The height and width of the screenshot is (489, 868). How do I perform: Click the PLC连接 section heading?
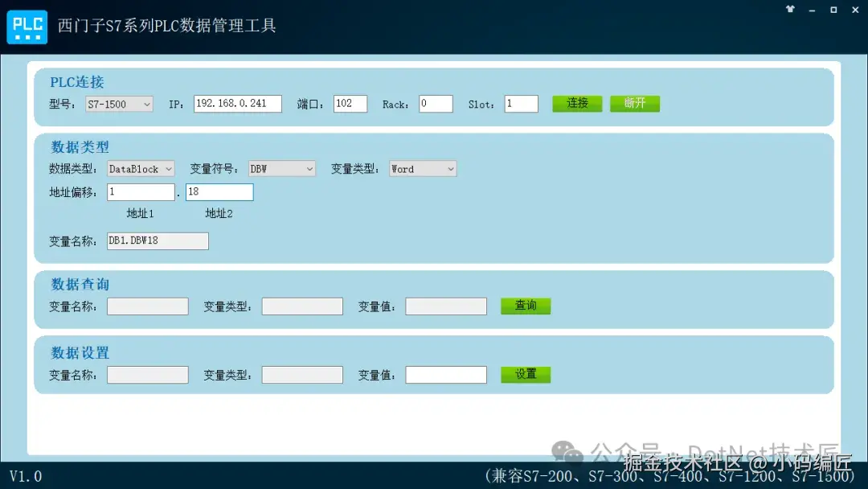[77, 82]
